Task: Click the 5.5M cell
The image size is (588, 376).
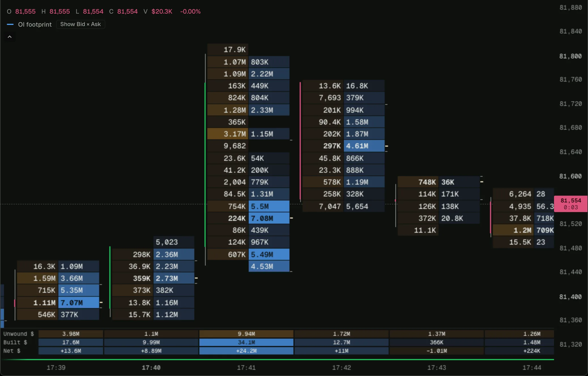Action: 269,206
